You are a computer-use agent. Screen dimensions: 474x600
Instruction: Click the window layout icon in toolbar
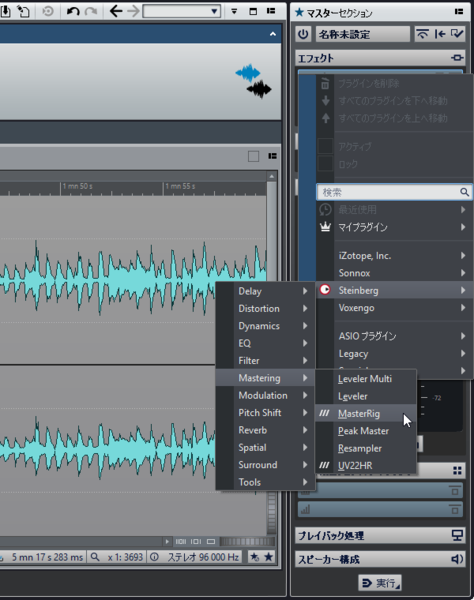(253, 11)
